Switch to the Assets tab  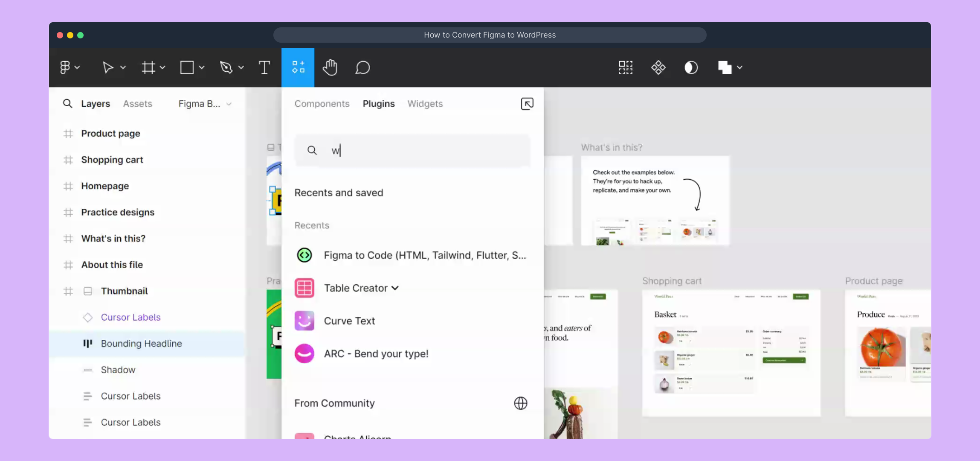click(137, 104)
